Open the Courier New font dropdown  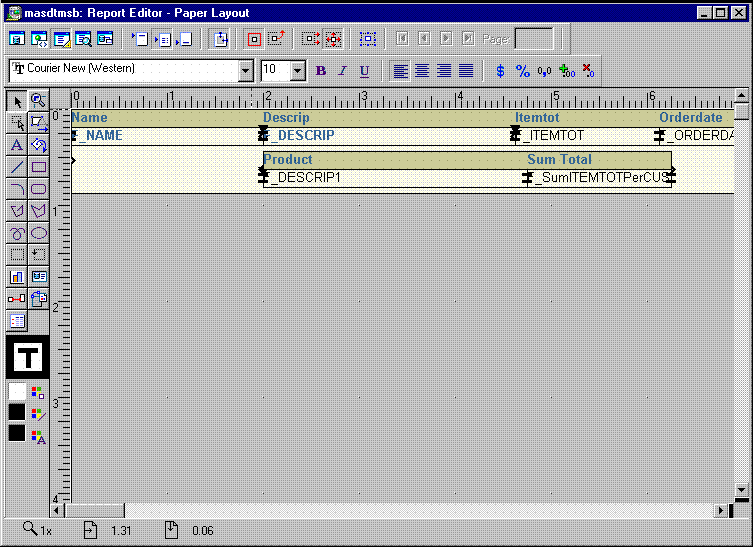click(245, 71)
